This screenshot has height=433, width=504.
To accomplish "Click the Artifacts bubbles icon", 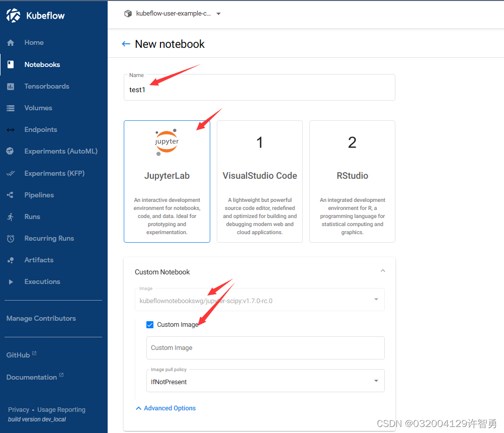I will (x=11, y=260).
